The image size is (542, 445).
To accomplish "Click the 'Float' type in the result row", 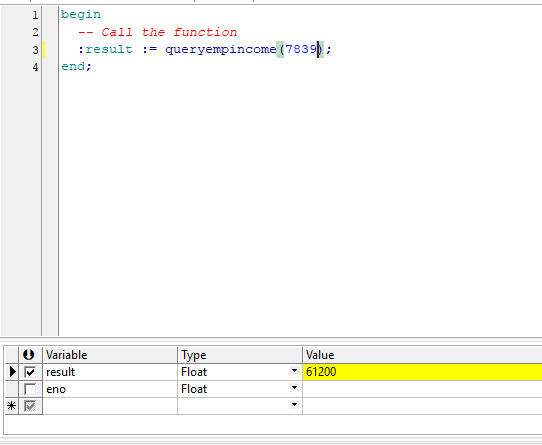I will point(194,372).
